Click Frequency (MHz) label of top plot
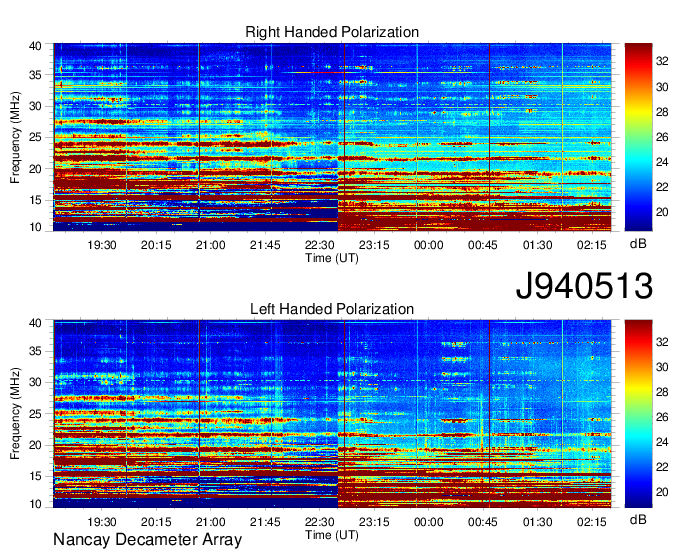680x552 pixels. tap(15, 137)
